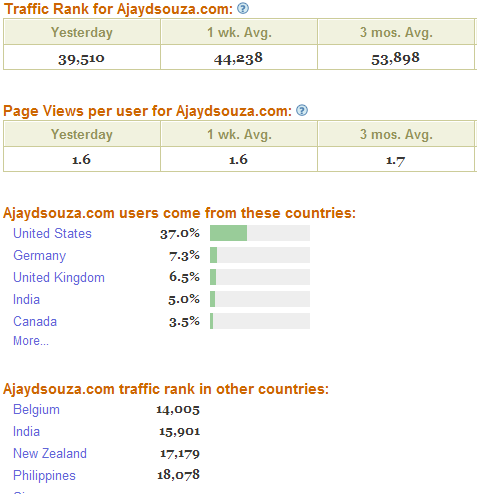Click India in the traffic rank list
This screenshot has height=494, width=477.
[x=26, y=431]
